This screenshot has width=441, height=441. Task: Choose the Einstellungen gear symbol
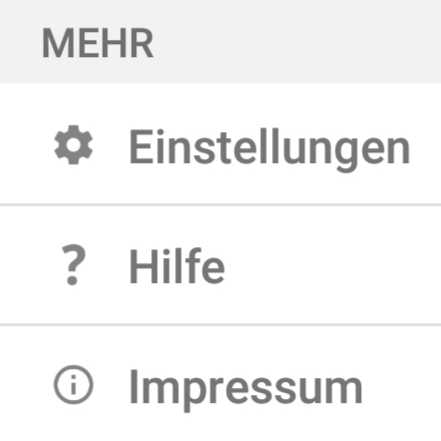click(73, 145)
